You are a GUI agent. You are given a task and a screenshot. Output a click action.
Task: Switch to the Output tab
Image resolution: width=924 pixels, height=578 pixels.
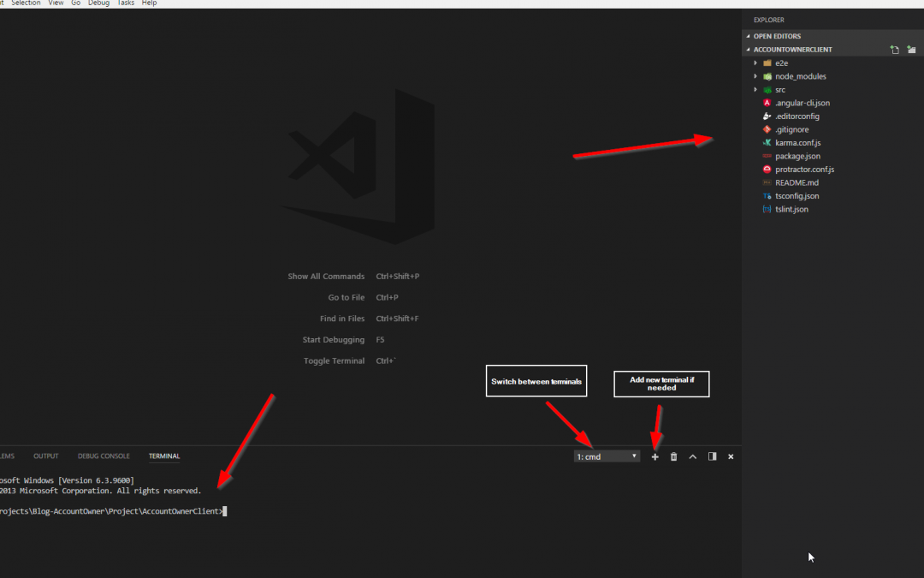point(46,456)
